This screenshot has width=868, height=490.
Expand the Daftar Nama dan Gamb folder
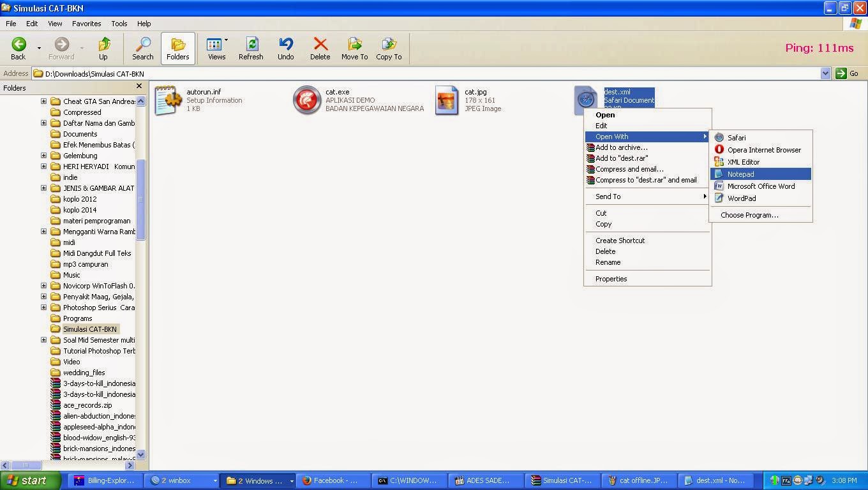pyautogui.click(x=43, y=123)
